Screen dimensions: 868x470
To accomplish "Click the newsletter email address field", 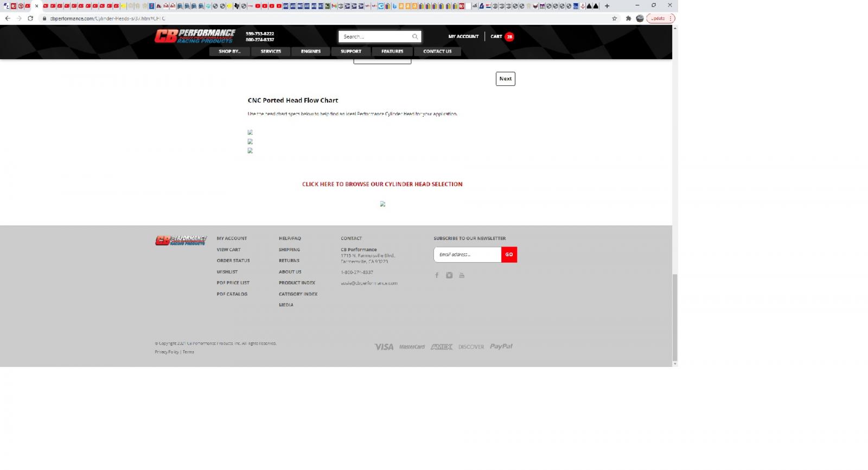I will pyautogui.click(x=467, y=255).
